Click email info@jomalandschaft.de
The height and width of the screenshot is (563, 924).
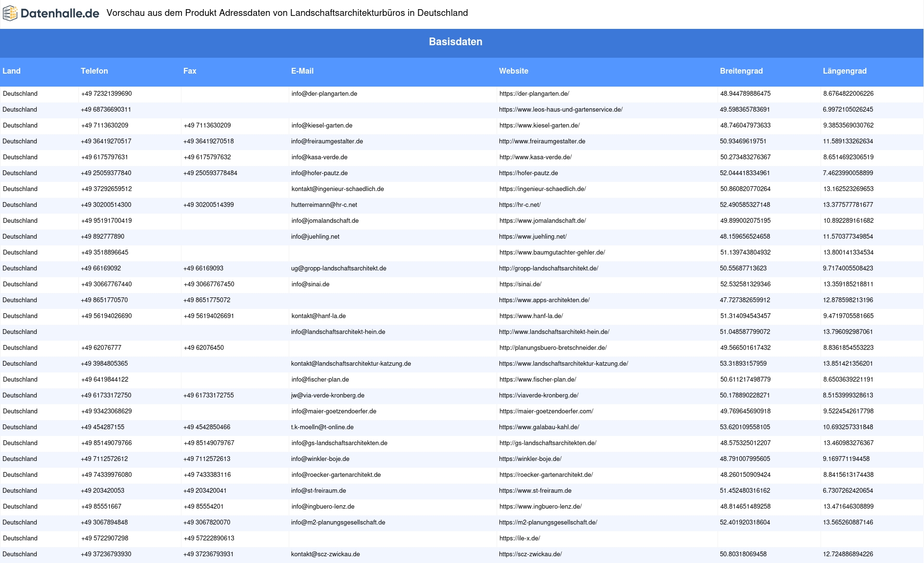[x=325, y=221]
